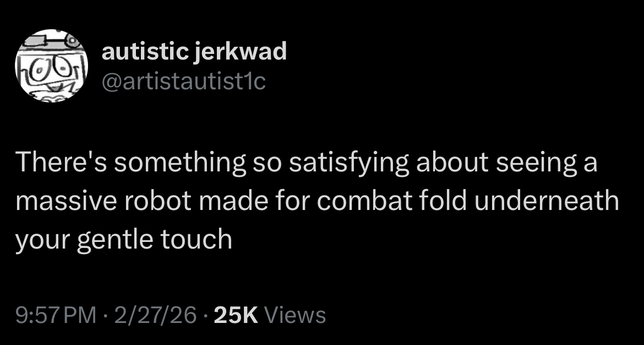
Task: Click the 9:57 PM timestamp
Action: point(56,316)
